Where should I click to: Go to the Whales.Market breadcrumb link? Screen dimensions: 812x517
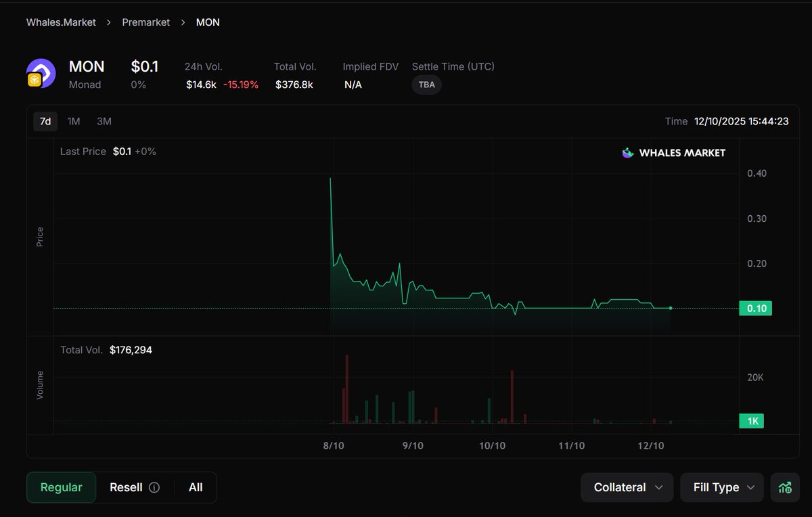(61, 22)
